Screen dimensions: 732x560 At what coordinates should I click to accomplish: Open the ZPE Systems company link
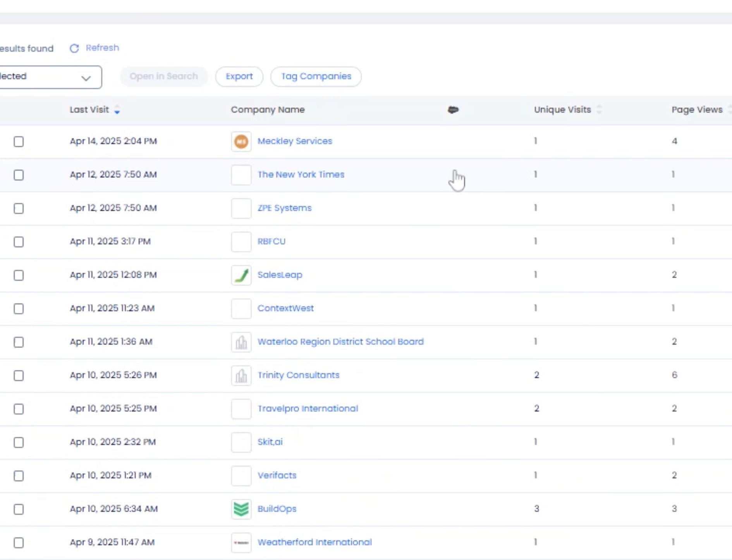click(x=284, y=208)
